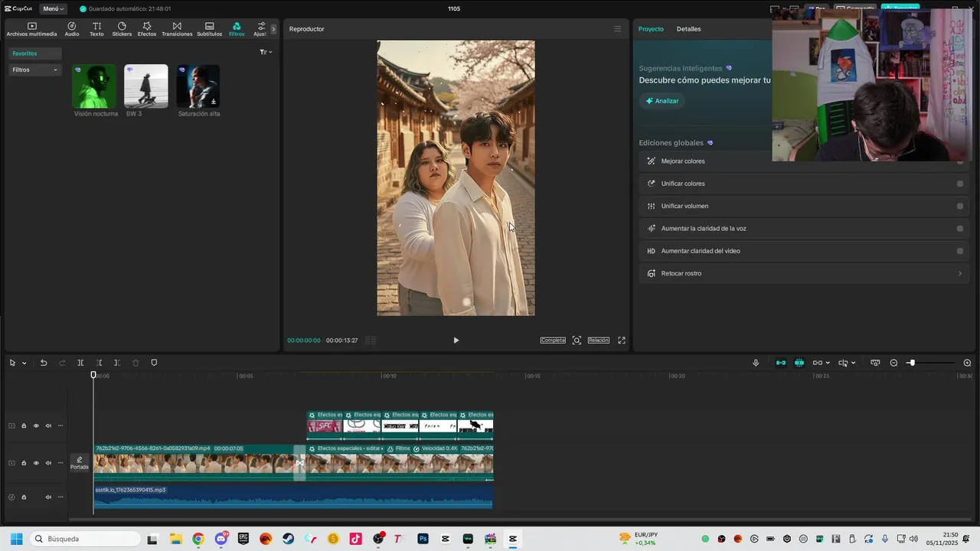This screenshot has height=551, width=980.
Task: Open Google Chrome from the taskbar
Action: coord(198,539)
